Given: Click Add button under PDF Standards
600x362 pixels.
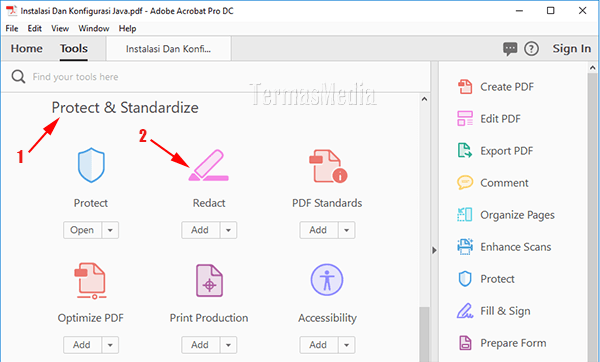Looking at the screenshot, I should 319,230.
